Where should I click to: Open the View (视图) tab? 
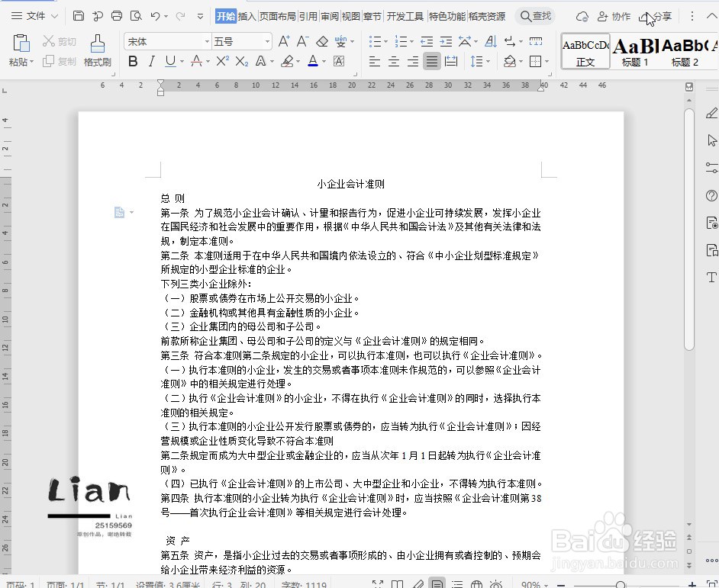coord(351,17)
